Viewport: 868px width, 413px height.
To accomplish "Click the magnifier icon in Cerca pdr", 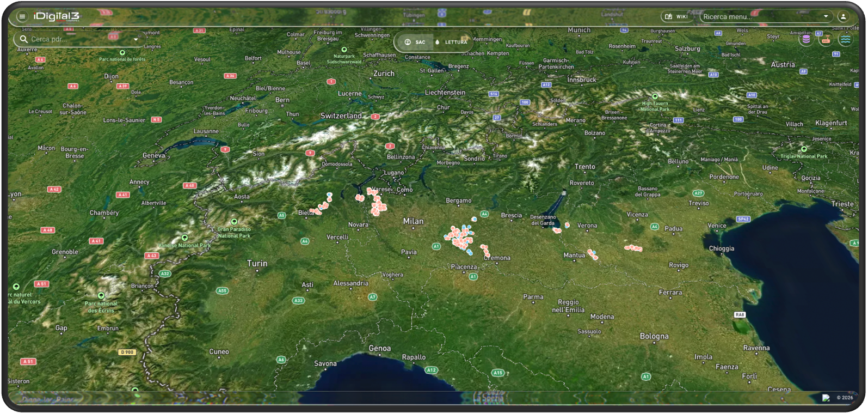I will point(23,39).
